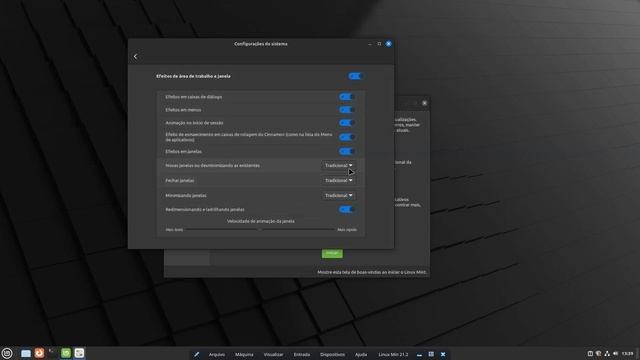Maximize the Configurações do sistema window

379,44
